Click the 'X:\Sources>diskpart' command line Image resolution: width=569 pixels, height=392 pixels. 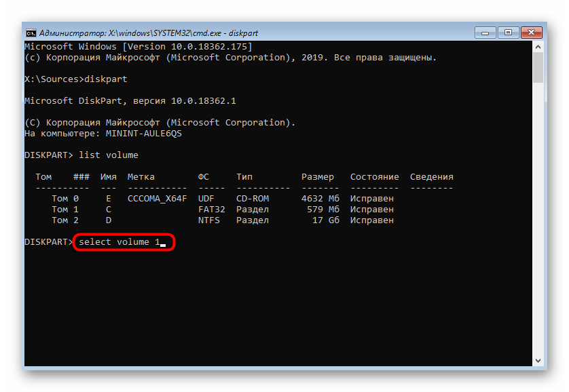pos(75,79)
